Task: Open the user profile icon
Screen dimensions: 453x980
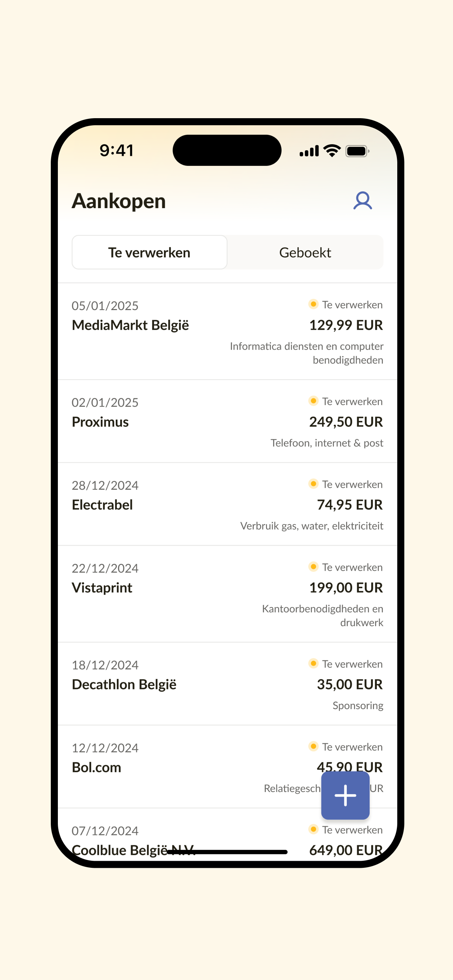Action: (x=362, y=200)
